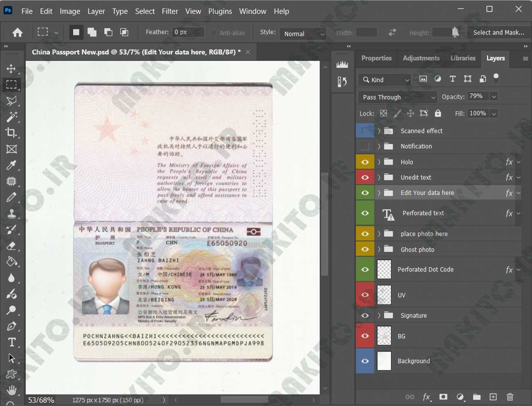Open the Kind filter dropdown
Screen dimensions: 532x406
coord(385,80)
